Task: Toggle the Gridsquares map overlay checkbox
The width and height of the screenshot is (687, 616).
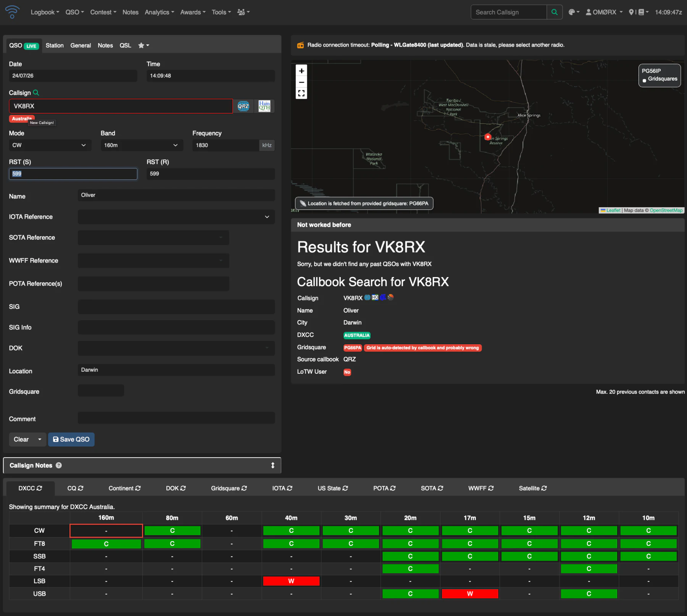Action: tap(644, 80)
